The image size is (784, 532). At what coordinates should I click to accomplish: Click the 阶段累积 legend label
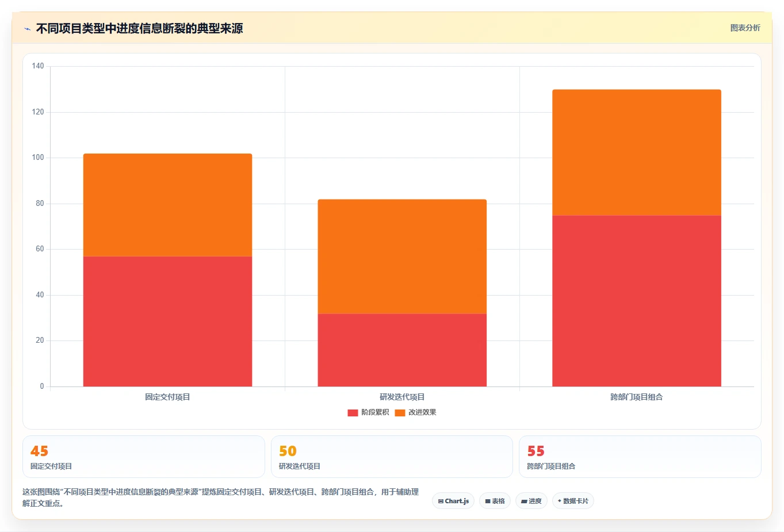tap(375, 412)
